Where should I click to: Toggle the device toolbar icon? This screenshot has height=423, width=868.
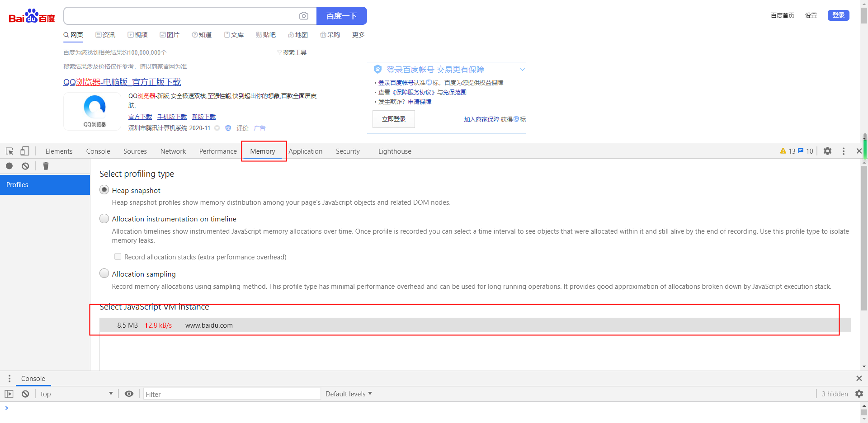25,151
